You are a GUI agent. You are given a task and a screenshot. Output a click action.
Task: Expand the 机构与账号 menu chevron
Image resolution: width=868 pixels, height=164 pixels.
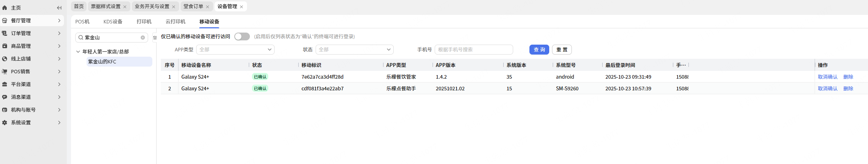(59, 110)
